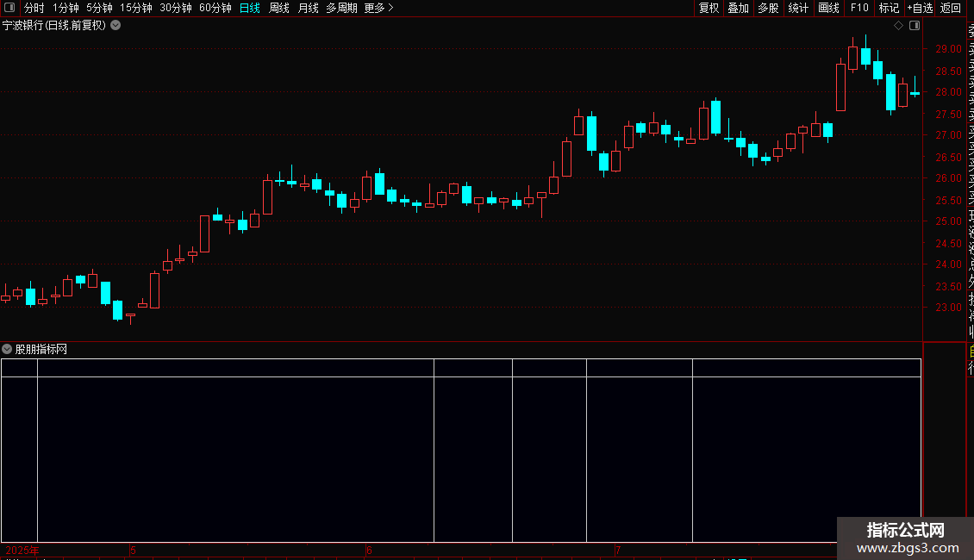Add stock via +自选 button
Viewport: 974px width, 560px height.
click(920, 8)
